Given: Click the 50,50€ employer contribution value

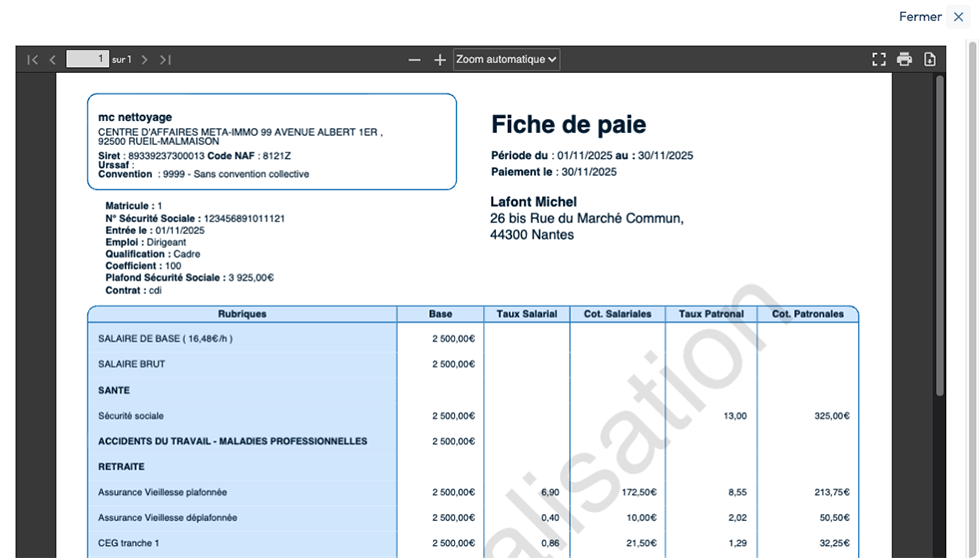Looking at the screenshot, I should coord(834,517).
